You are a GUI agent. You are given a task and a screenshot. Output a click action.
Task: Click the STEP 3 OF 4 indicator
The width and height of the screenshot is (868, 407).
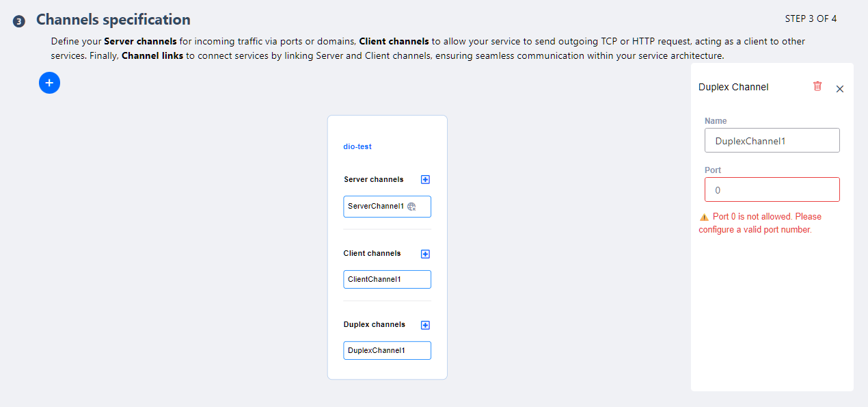(x=811, y=18)
